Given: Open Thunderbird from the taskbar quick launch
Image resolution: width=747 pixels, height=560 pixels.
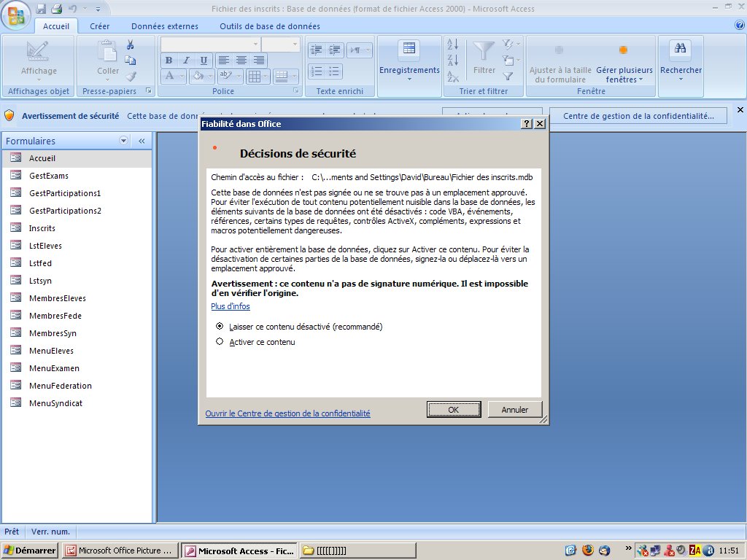Looking at the screenshot, I should point(605,551).
